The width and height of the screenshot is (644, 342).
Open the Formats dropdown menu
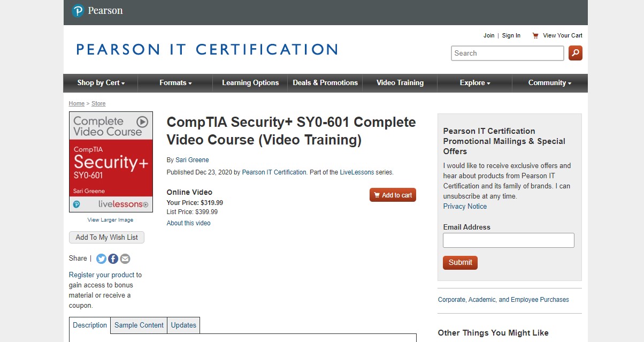pyautogui.click(x=175, y=83)
